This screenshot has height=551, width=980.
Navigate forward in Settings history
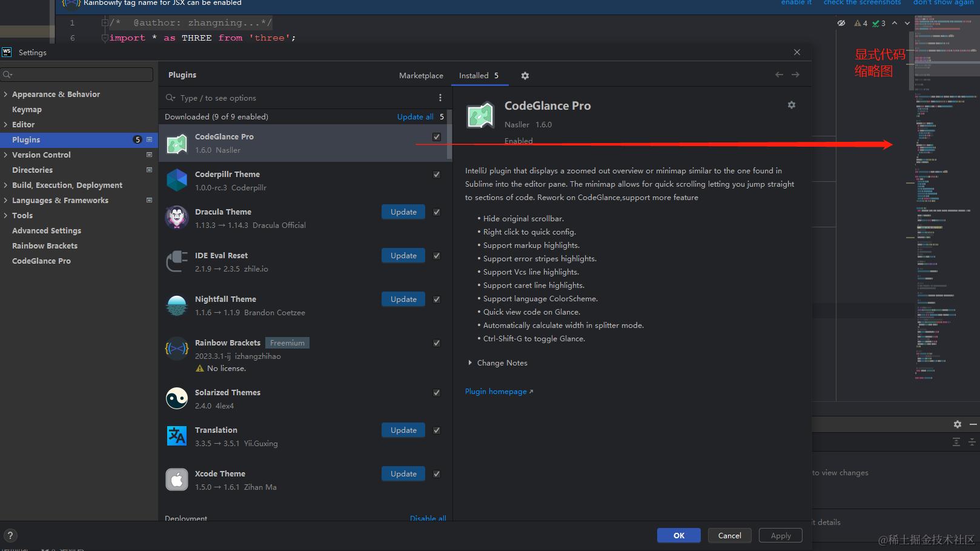(x=795, y=75)
